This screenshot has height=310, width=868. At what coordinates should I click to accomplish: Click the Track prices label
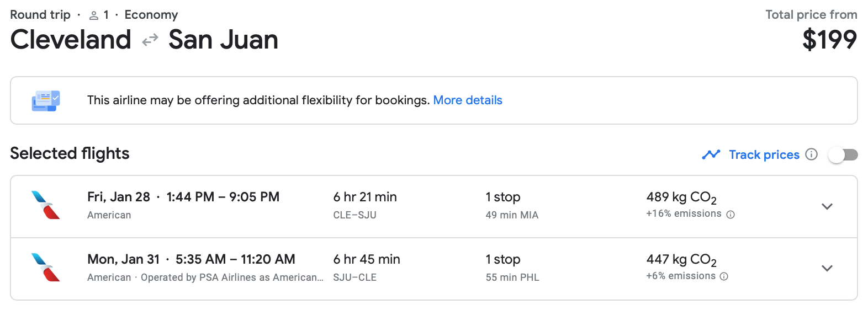(x=764, y=154)
